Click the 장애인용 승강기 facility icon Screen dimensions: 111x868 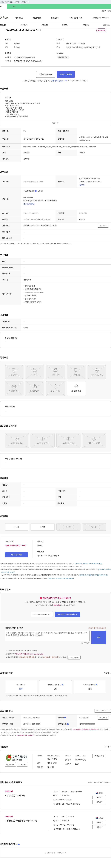click(43, 440)
